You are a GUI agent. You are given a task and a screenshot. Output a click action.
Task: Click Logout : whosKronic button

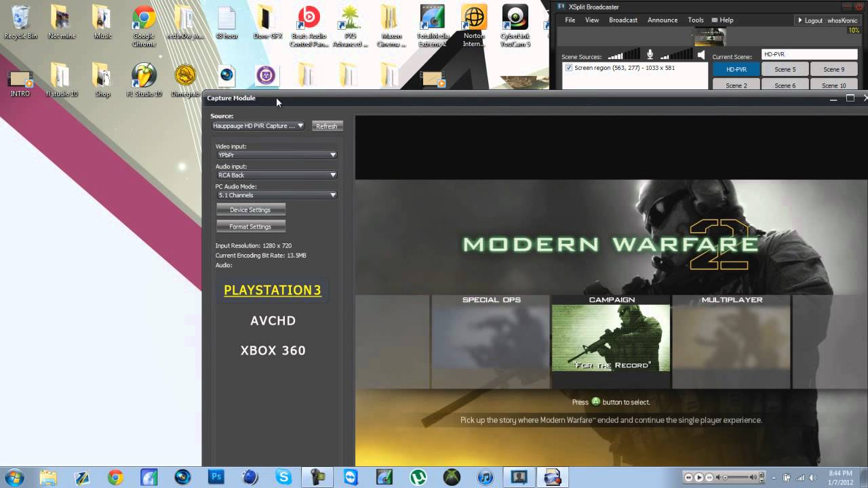tap(827, 20)
